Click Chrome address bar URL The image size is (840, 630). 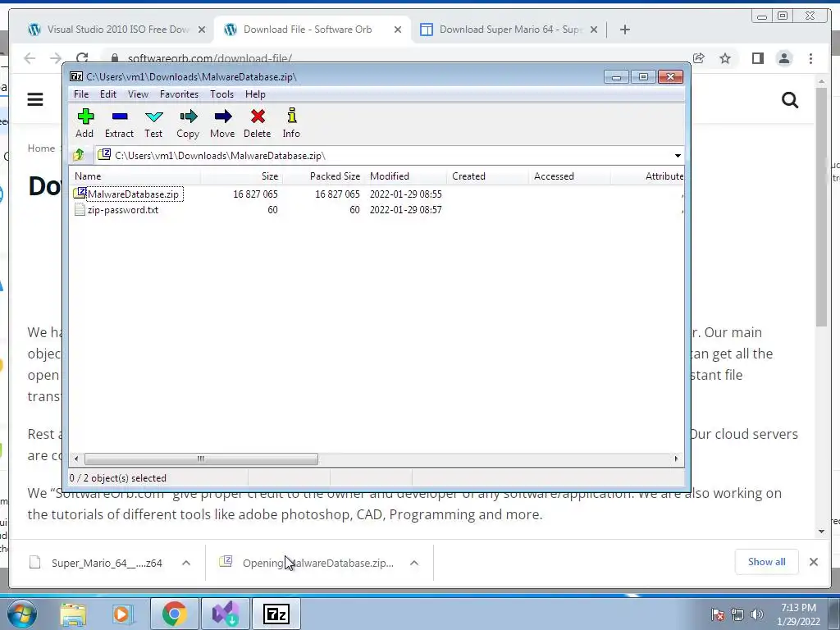(x=209, y=58)
